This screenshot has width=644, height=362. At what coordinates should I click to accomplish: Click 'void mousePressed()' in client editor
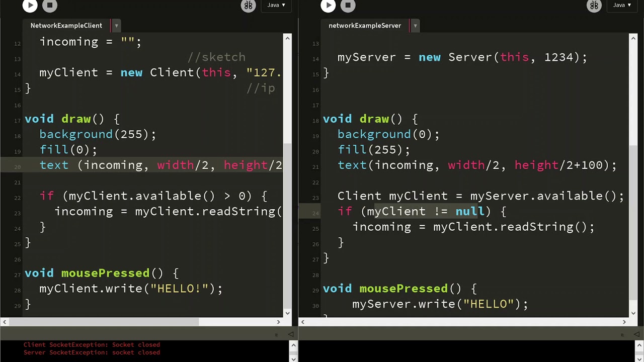pos(101,274)
